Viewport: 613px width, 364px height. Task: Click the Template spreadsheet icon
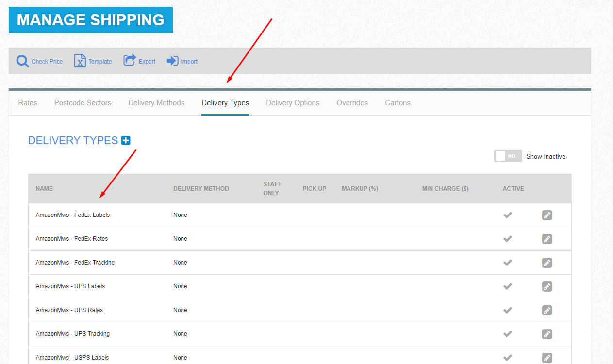pyautogui.click(x=80, y=61)
